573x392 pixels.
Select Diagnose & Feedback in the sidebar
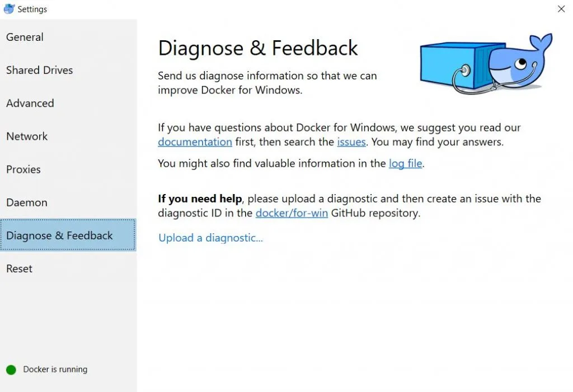68,235
